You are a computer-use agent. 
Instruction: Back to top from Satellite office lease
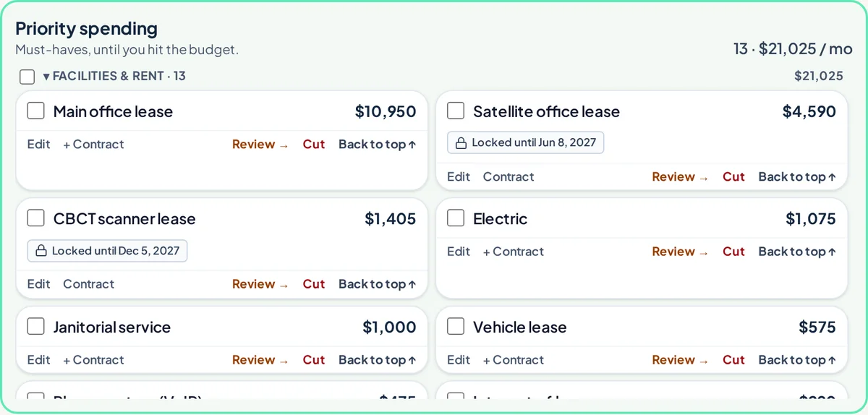[797, 176]
